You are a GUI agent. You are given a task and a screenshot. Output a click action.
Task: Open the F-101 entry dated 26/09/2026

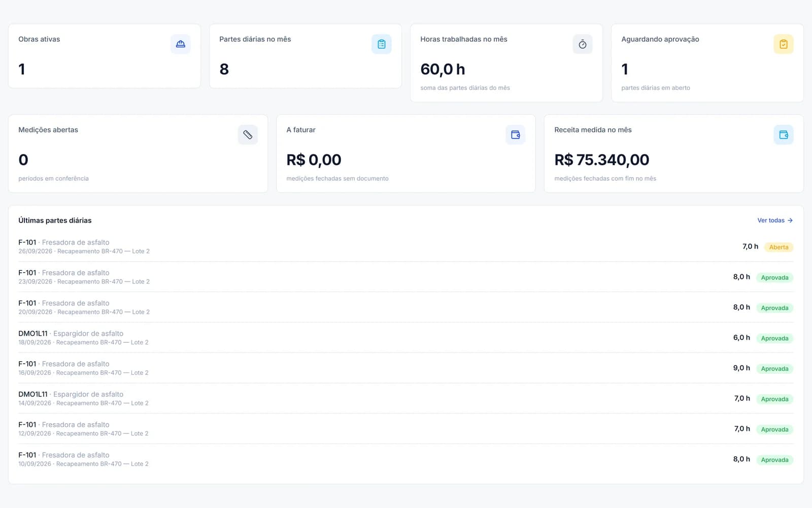pos(405,246)
